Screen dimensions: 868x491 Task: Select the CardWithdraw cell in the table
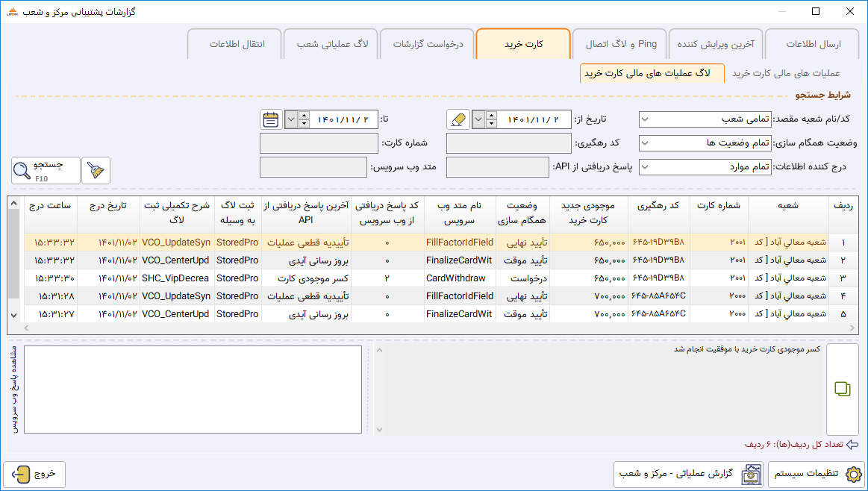click(x=460, y=278)
